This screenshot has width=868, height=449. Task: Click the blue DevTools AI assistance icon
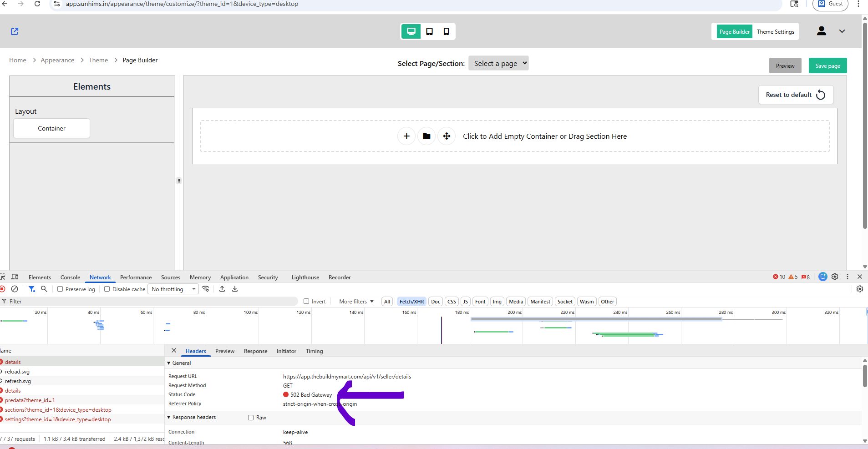pos(822,277)
